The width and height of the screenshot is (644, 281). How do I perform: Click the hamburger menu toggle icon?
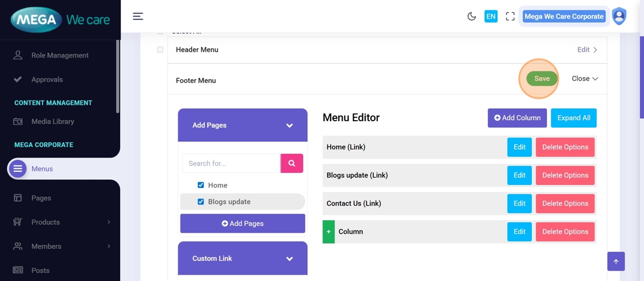(138, 16)
